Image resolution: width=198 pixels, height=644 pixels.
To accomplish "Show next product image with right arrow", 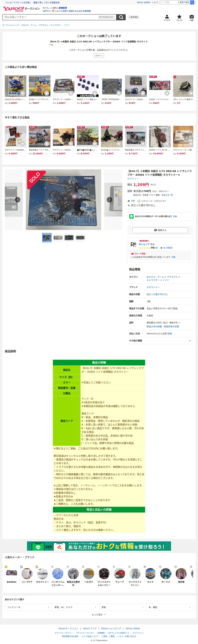I will (109, 200).
